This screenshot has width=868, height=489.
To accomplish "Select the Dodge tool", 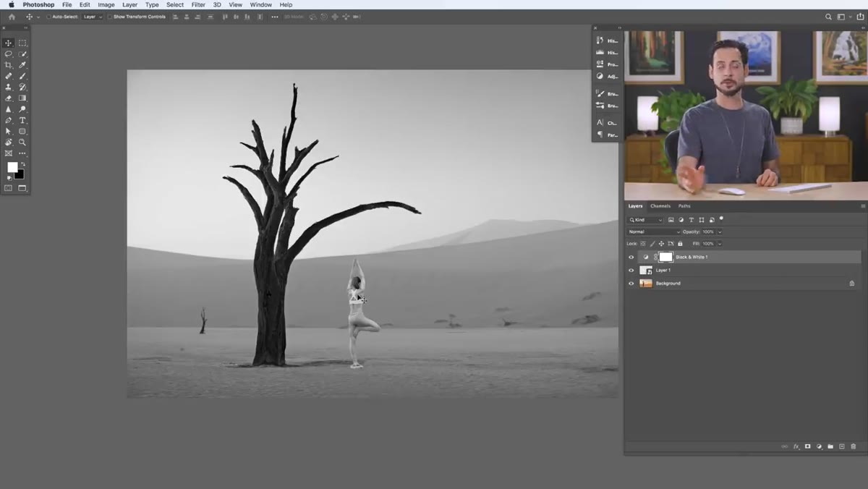I will (22, 109).
